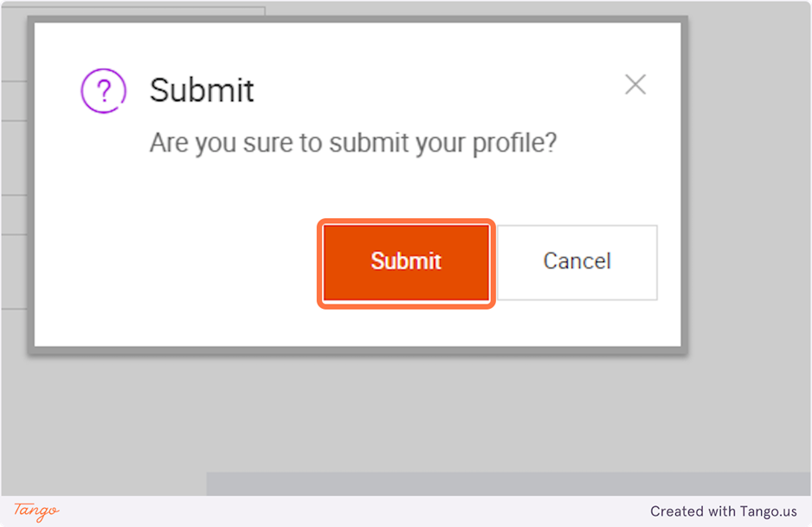Click the "Cancel" label inside the white button
Screen dimensions: 812x527
point(577,261)
